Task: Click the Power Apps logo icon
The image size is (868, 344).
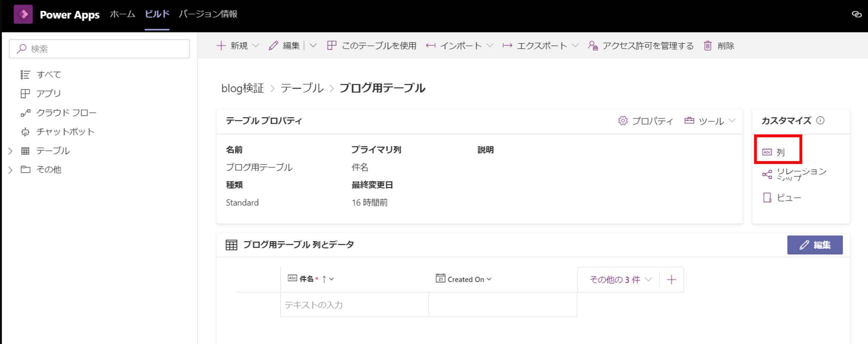Action: 23,14
